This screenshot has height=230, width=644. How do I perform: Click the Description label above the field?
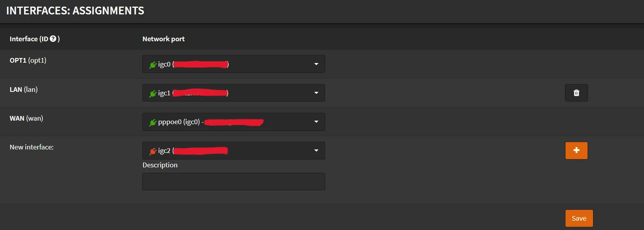coord(160,165)
